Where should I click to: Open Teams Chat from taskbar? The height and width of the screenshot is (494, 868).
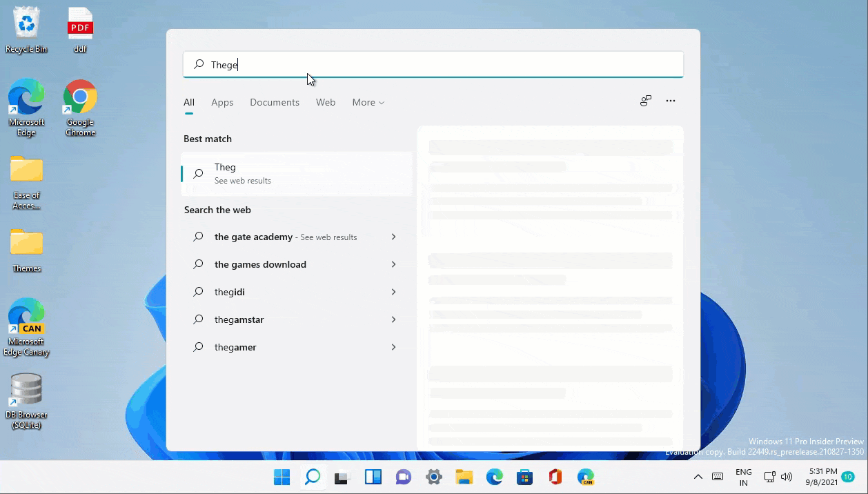(403, 477)
